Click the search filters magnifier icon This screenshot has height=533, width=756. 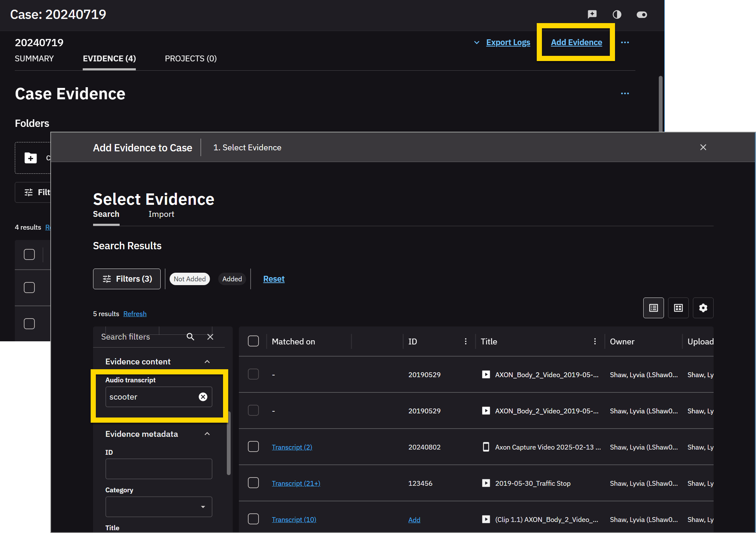tap(190, 337)
